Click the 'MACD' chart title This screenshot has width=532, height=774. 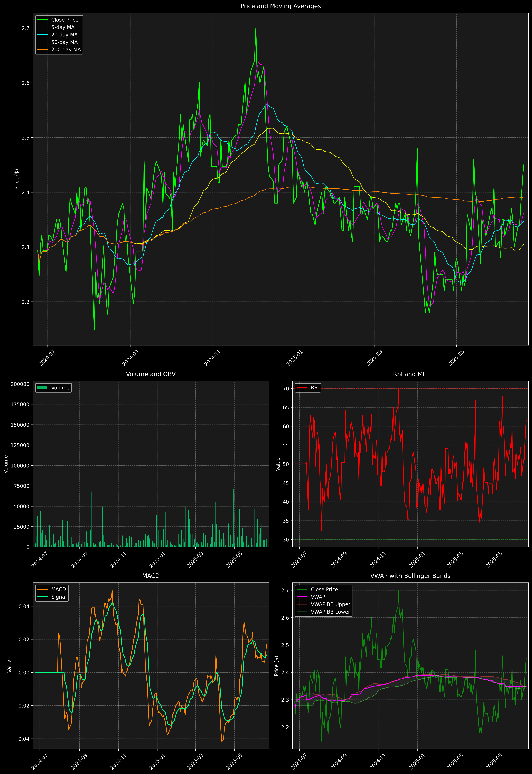coord(151,576)
